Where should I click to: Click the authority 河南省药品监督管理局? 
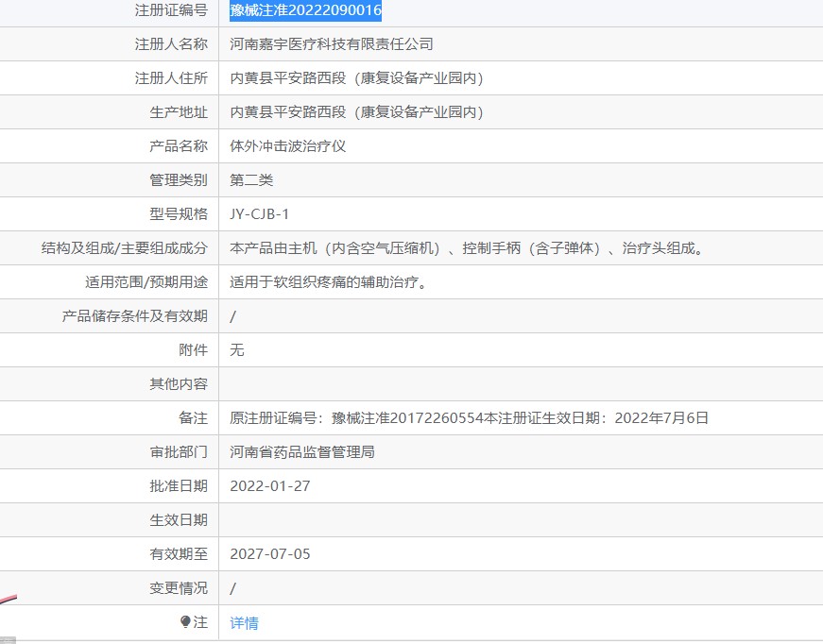[x=302, y=452]
